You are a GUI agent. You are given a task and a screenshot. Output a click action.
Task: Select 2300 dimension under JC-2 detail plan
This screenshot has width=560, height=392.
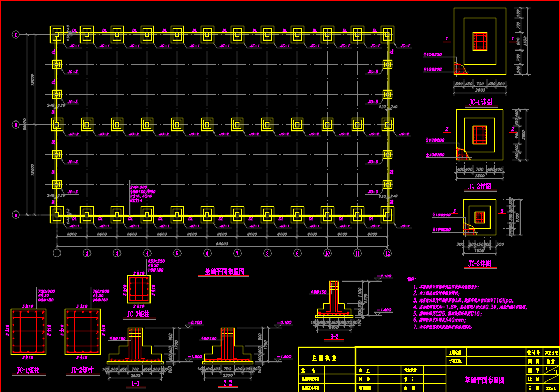point(479,176)
